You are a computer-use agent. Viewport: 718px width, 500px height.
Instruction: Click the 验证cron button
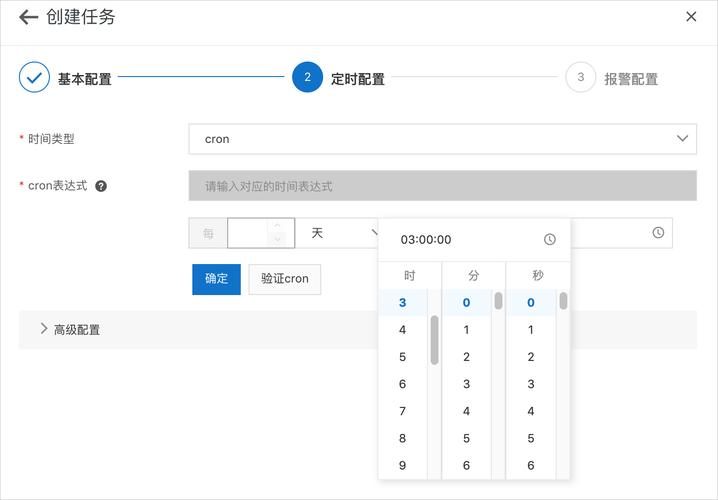(x=284, y=279)
